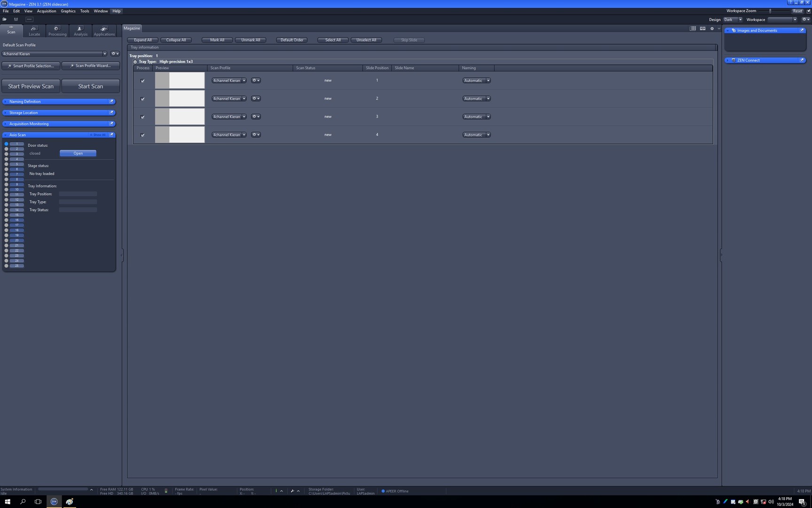Open default scan profile gear settings
Screen dimensions: 812x508
click(x=115, y=54)
